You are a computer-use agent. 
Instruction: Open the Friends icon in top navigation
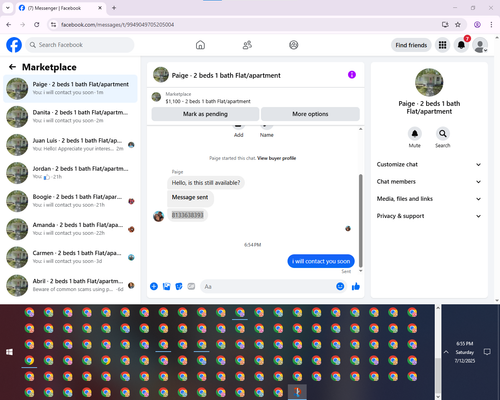247,45
